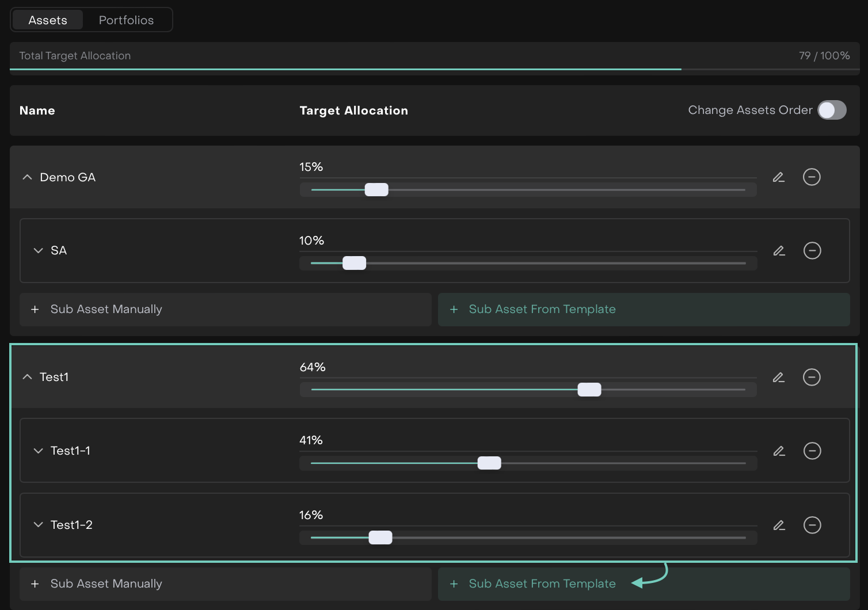Viewport: 868px width, 610px height.
Task: Remove Test1-2 using its minus icon
Action: click(x=812, y=525)
